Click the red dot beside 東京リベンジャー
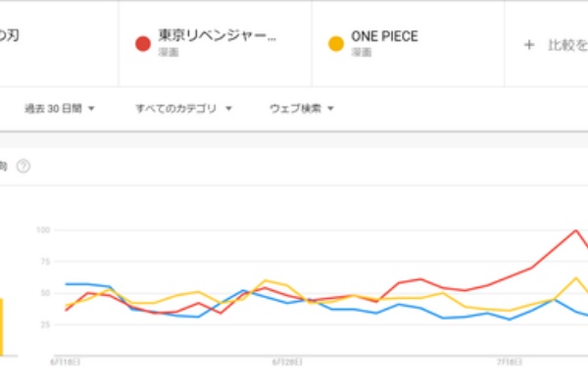The height and width of the screenshot is (392, 588). click(x=142, y=44)
